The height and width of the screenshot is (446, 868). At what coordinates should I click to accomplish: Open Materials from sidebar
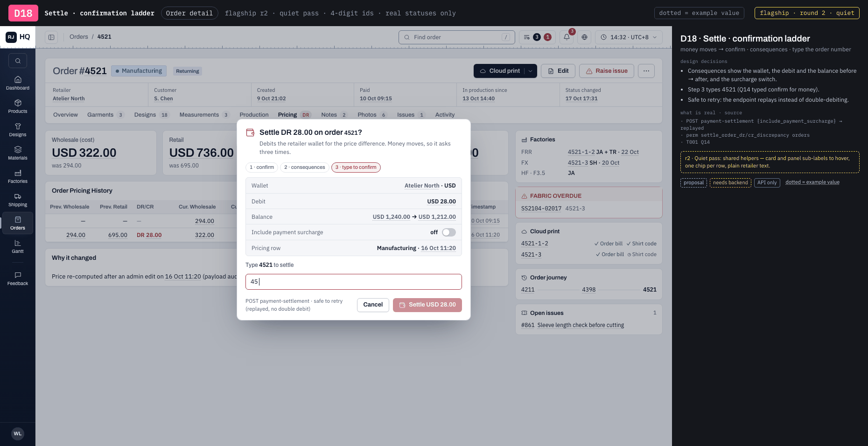pyautogui.click(x=18, y=153)
